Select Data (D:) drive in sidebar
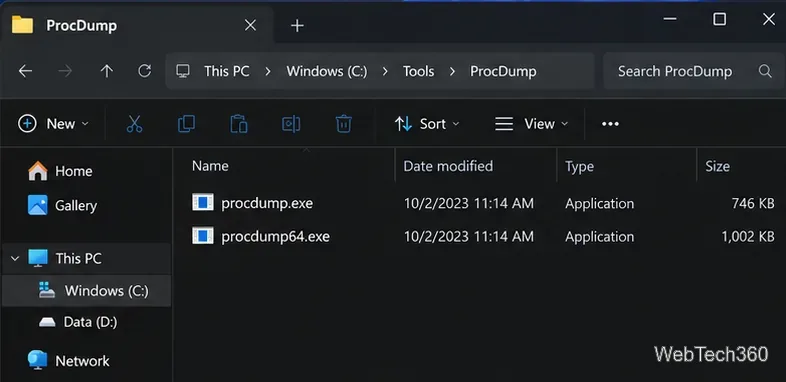Image resolution: width=786 pixels, height=382 pixels. click(90, 322)
